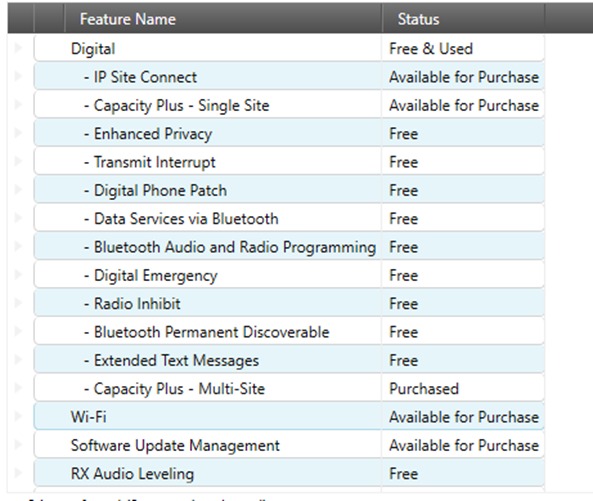Screen dimensions: 593x501
Task: Expand the Enhanced Privacy row arrow
Action: coord(18,133)
